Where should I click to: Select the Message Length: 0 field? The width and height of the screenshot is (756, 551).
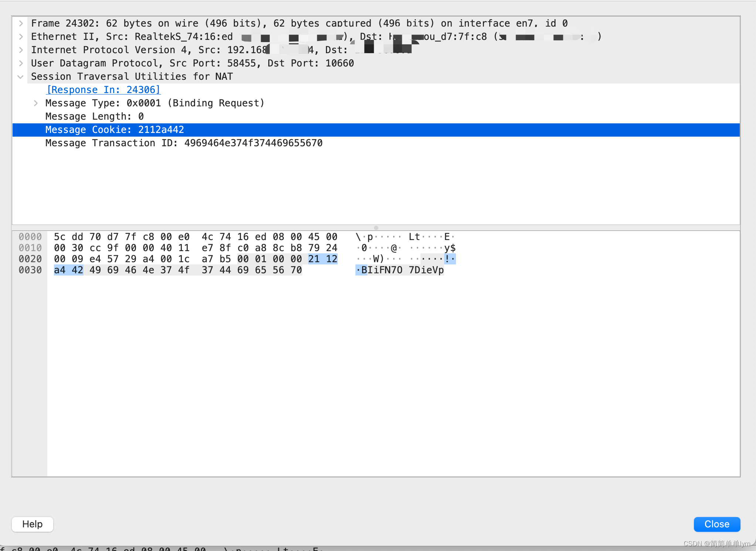[95, 117]
